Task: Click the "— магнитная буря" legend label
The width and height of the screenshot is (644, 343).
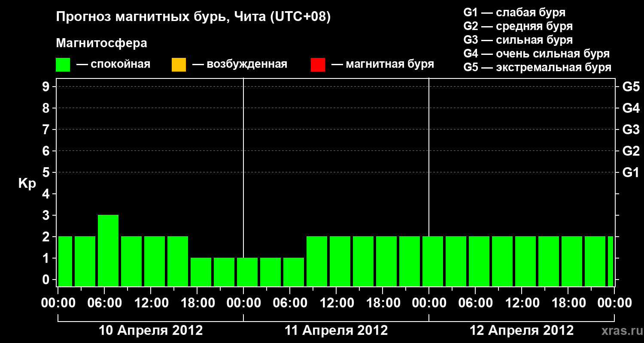Action: (x=383, y=64)
